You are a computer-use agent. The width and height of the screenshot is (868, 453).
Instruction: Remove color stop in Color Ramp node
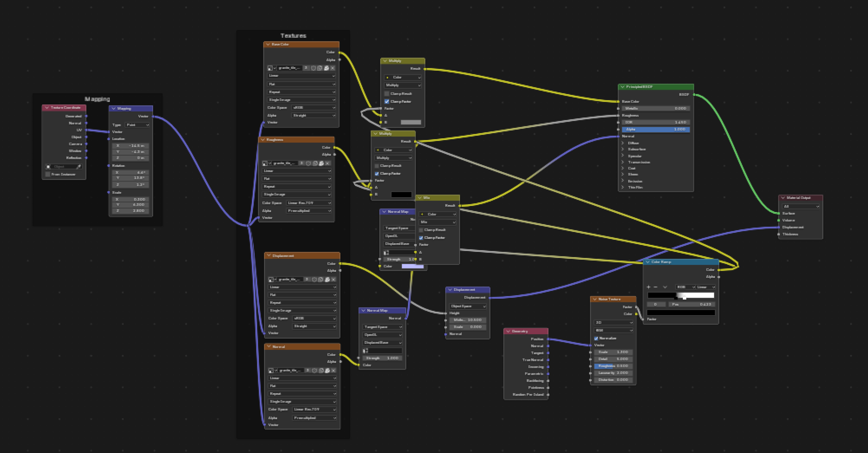click(x=655, y=287)
